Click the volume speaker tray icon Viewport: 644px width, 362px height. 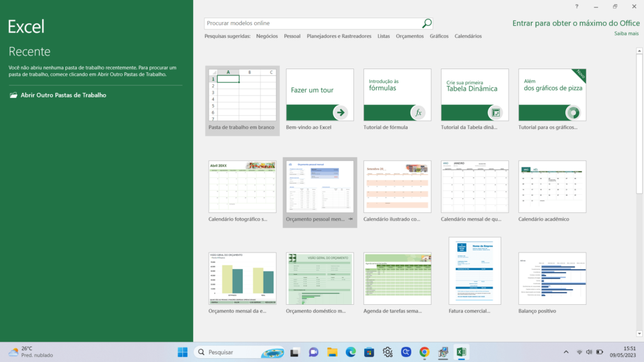[x=589, y=352]
